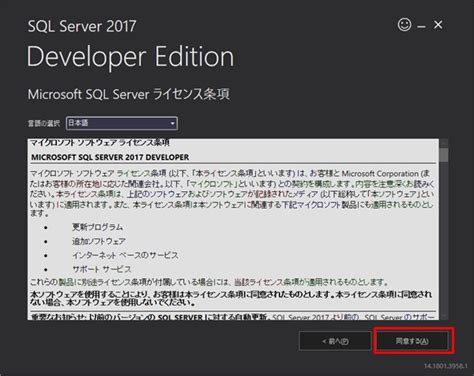
Task: Click the 同意する(A) accept button
Action: (412, 341)
